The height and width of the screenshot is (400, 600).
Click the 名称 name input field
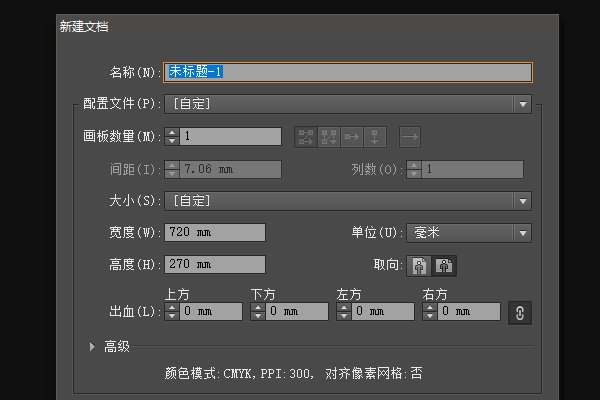(x=348, y=72)
